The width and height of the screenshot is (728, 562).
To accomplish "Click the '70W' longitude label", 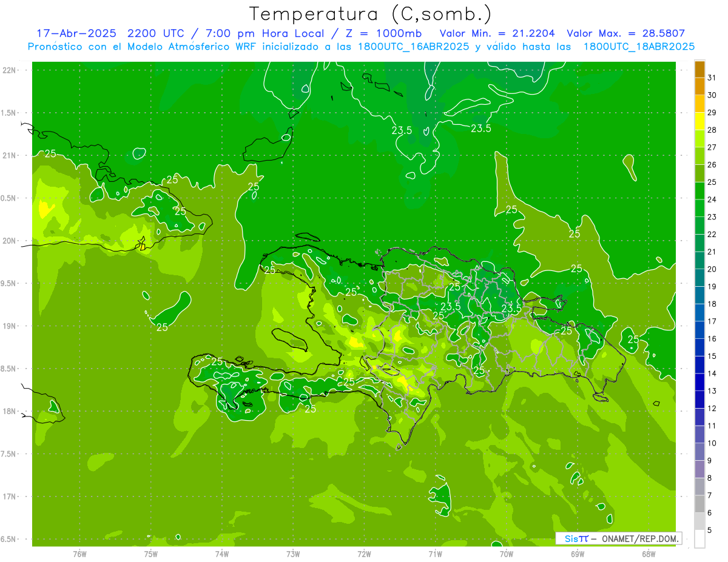I will click(506, 554).
